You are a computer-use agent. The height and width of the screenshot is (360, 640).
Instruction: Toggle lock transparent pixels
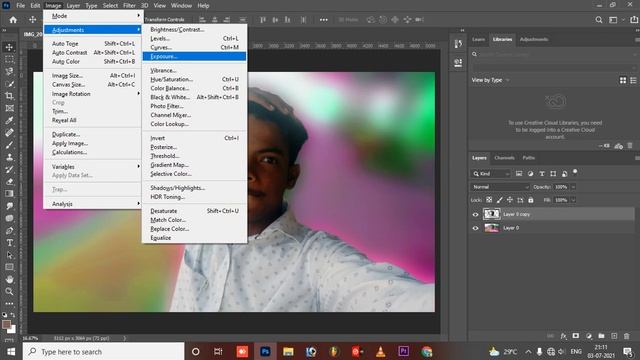(x=489, y=200)
